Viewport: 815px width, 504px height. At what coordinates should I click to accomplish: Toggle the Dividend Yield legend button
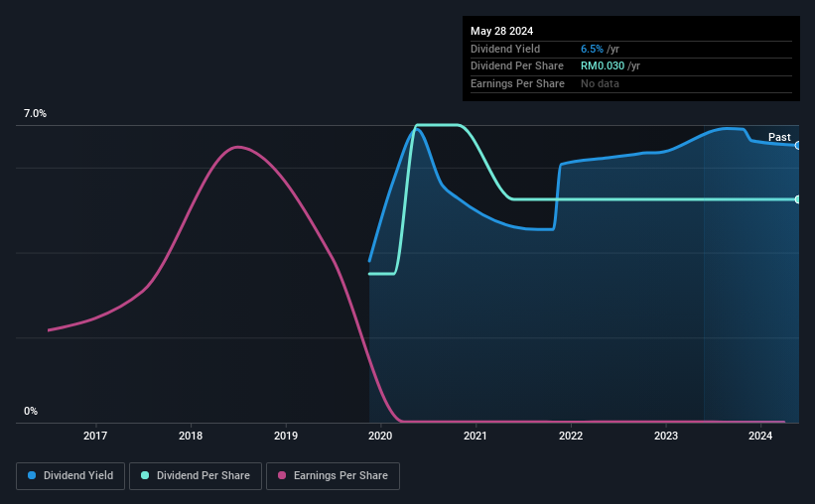[70, 475]
